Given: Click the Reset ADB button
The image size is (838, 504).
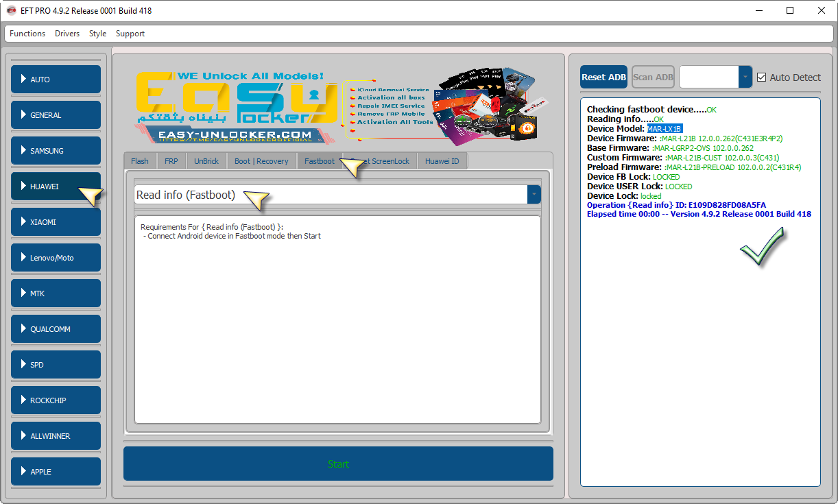Looking at the screenshot, I should [x=603, y=77].
